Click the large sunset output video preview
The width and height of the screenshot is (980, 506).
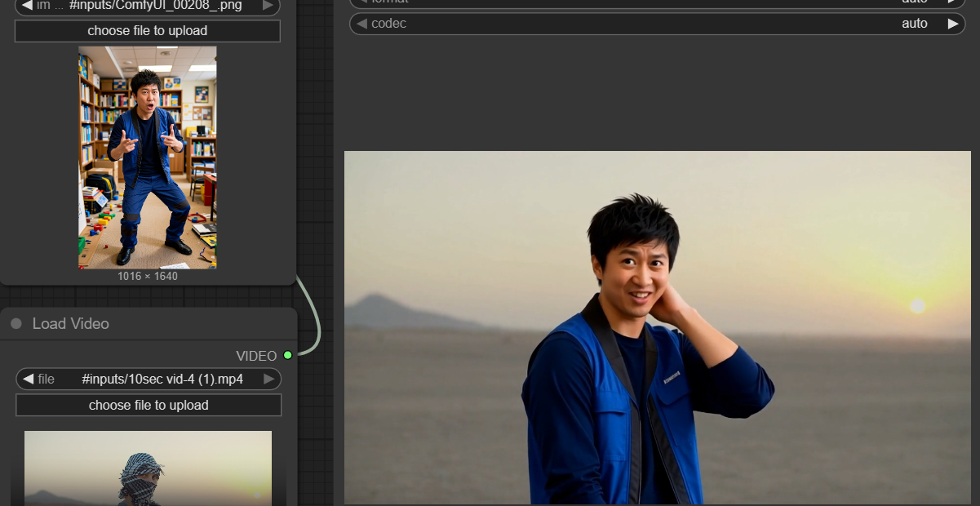coord(657,326)
